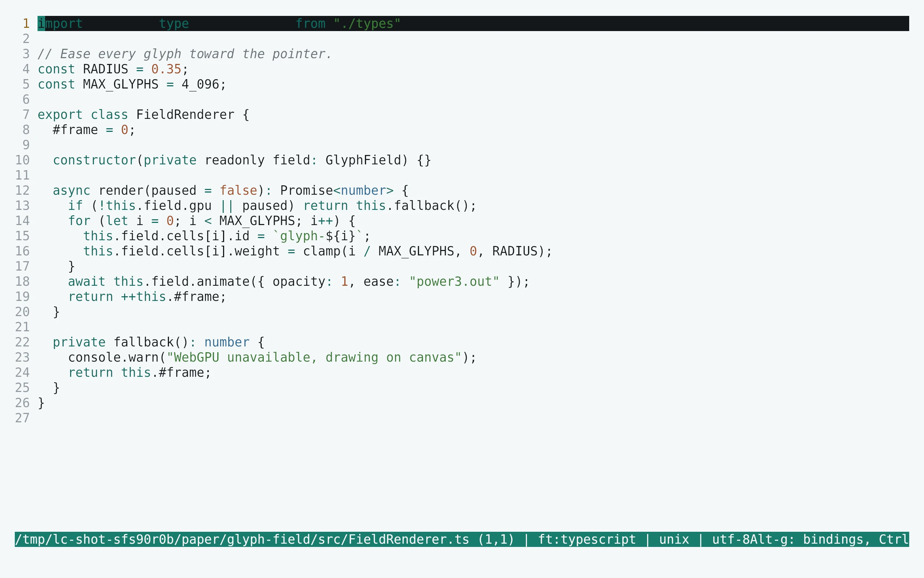This screenshot has height=578, width=924.
Task: Click the 'for' keyword on line 14
Action: [79, 221]
